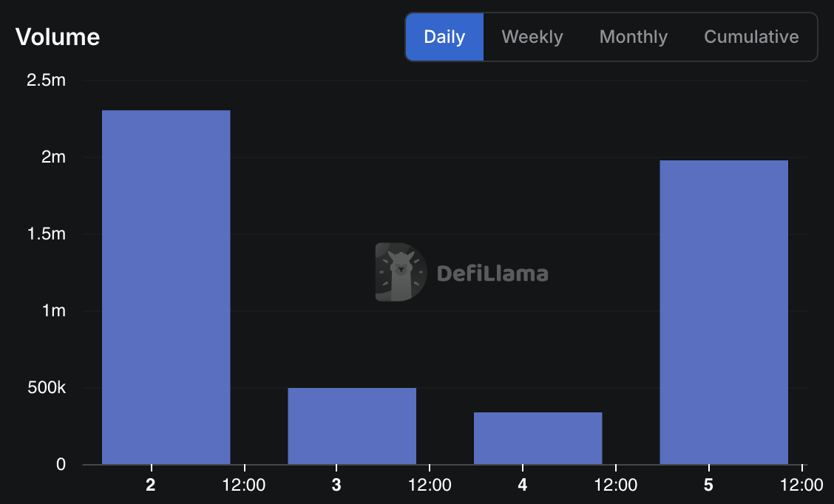
Task: Click the DefiLlama watermark text
Action: tap(492, 274)
